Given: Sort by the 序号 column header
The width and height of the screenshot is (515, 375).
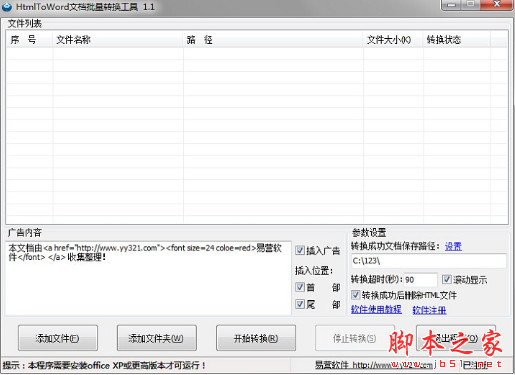Looking at the screenshot, I should point(29,40).
